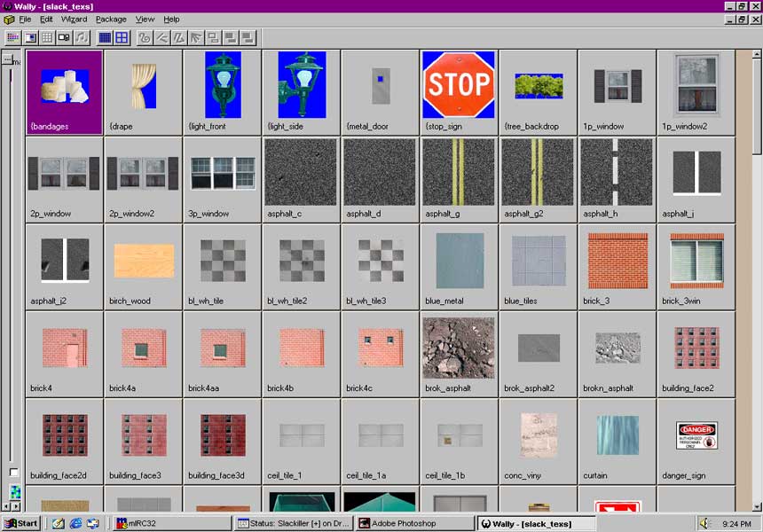Click the arrow pointer toolbar icon
The image size is (763, 532).
(x=195, y=37)
